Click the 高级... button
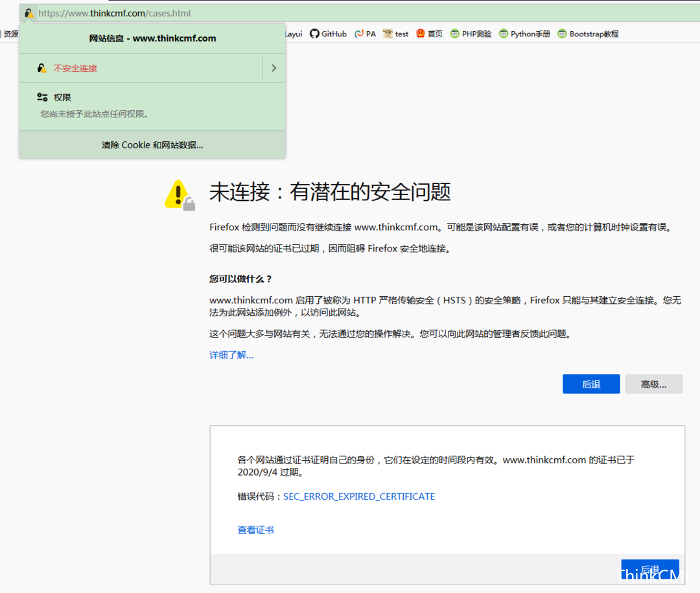This screenshot has width=700, height=593. tap(653, 384)
